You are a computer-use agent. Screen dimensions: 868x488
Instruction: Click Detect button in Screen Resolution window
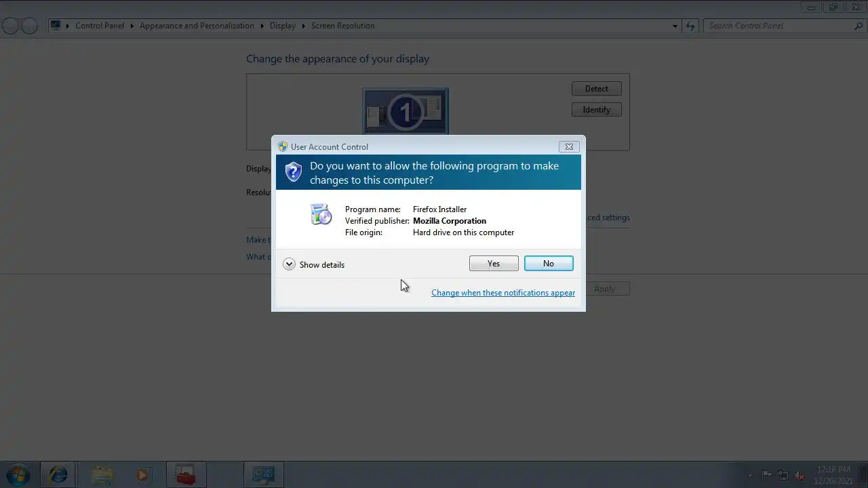597,89
